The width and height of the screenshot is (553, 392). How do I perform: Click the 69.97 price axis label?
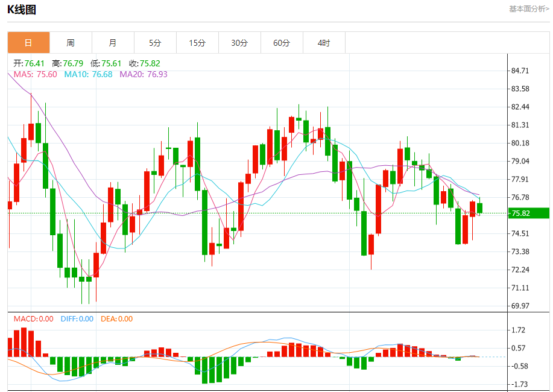click(x=520, y=306)
